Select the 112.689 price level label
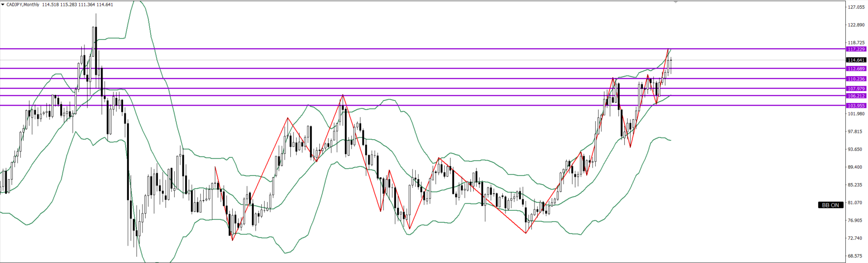 click(856, 68)
